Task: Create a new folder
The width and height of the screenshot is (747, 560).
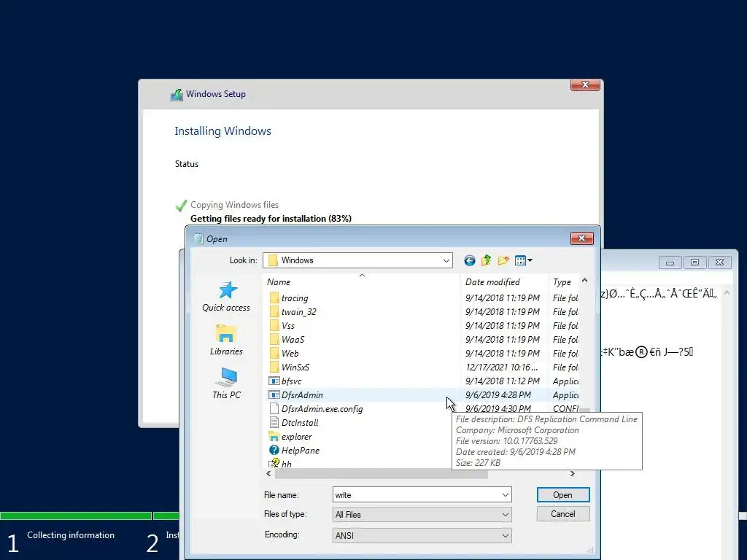Action: tap(503, 260)
